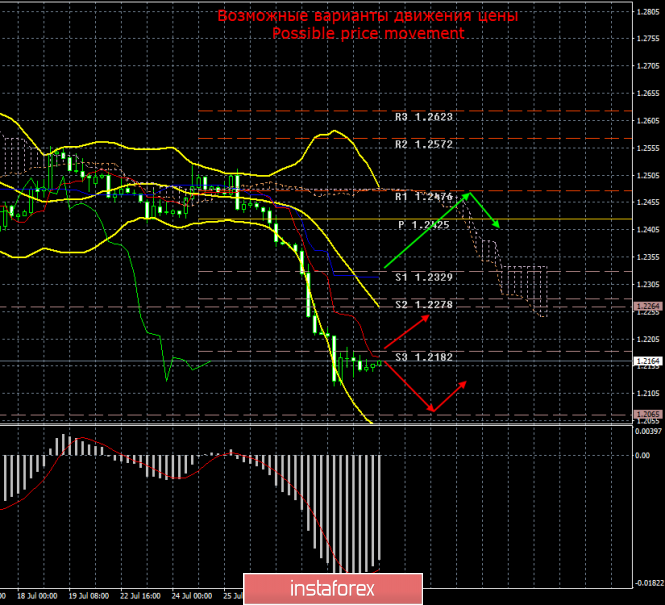Click the instaforex logo banner
The height and width of the screenshot is (605, 665).
[x=333, y=589]
